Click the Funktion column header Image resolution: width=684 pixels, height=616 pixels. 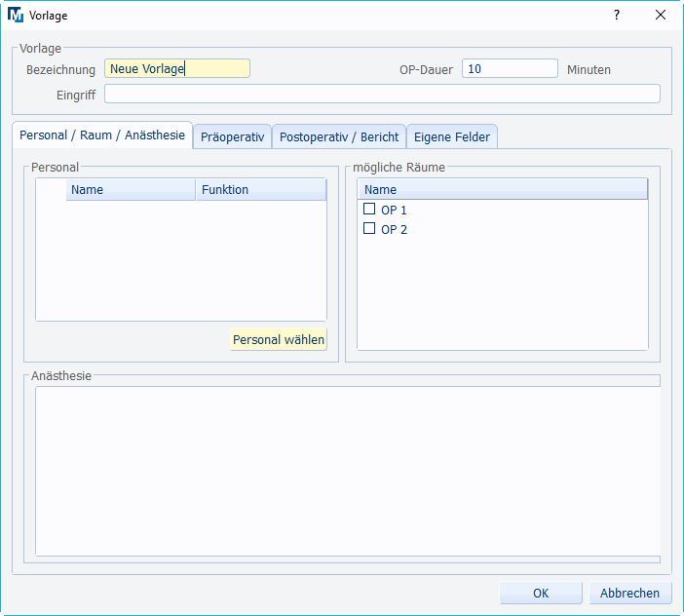click(x=260, y=190)
